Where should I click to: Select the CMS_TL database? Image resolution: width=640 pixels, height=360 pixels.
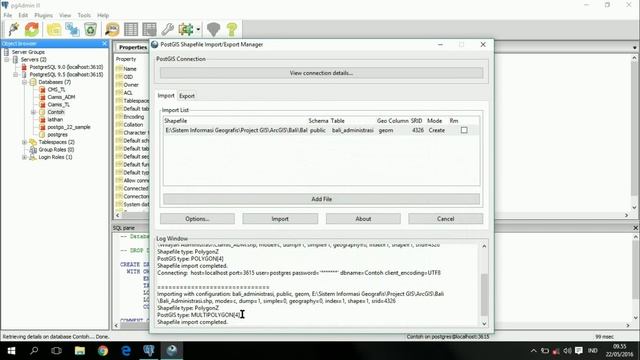[56, 89]
